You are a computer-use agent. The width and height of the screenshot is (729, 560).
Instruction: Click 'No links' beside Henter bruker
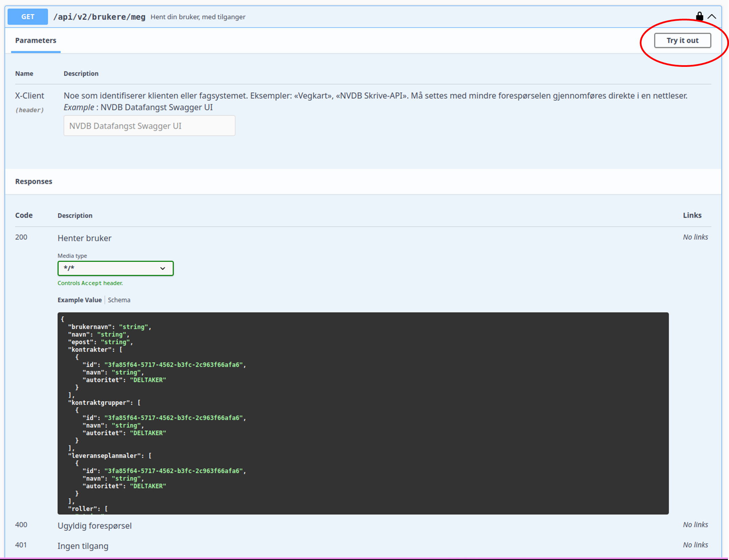(x=695, y=237)
